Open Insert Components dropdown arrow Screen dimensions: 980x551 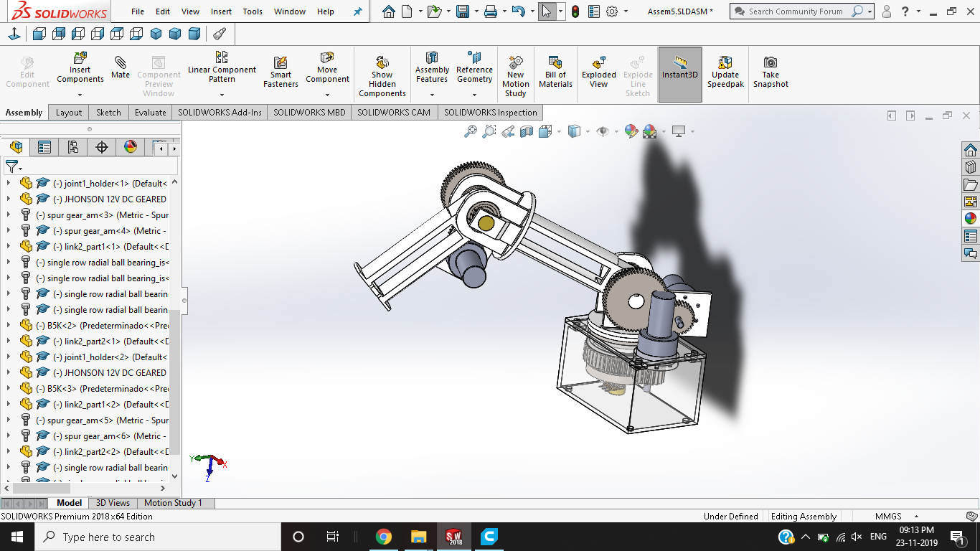coord(80,94)
